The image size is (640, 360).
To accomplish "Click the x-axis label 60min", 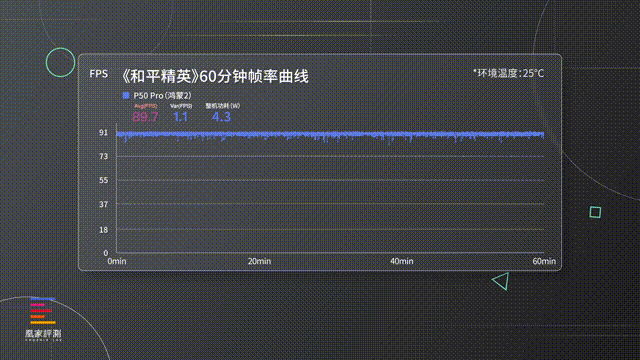I will 544,261.
